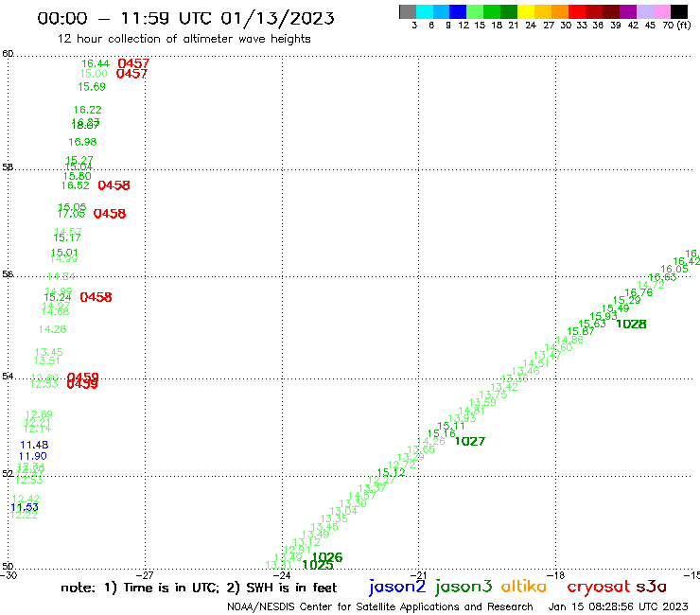
Task: Click the longitude axis label -30
Action: click(9, 575)
